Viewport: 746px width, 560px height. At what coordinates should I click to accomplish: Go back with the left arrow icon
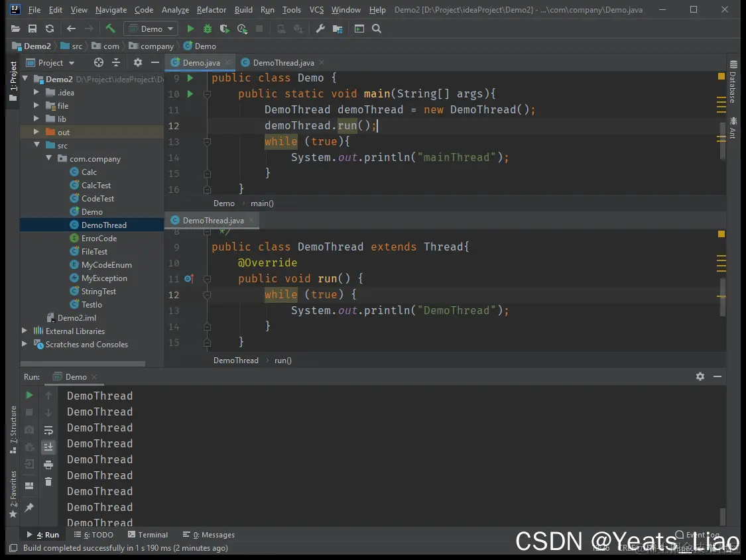(72, 29)
